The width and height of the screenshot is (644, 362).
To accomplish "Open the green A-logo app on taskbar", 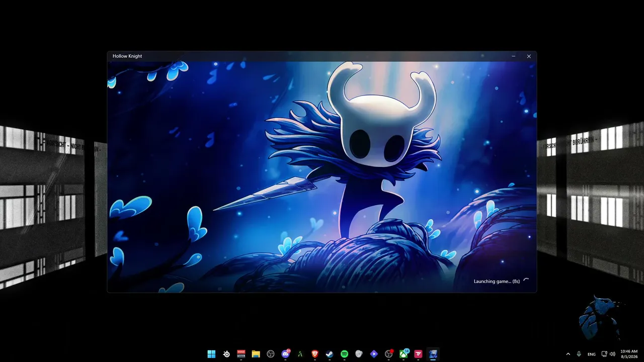I will click(x=300, y=354).
